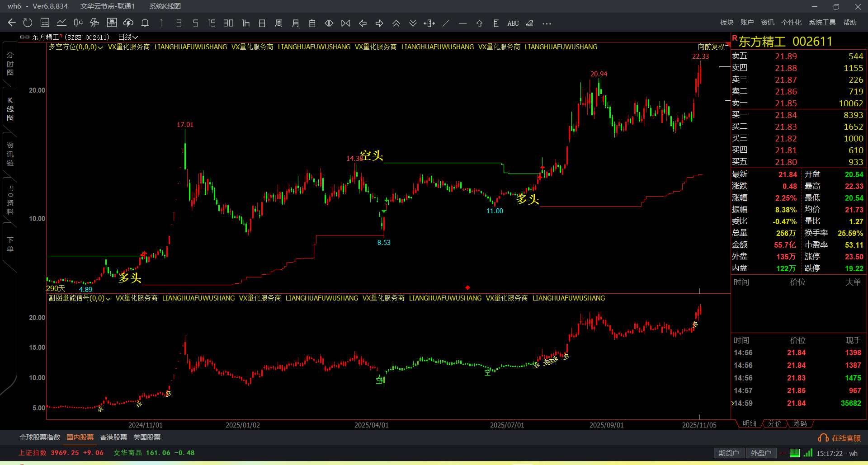The width and height of the screenshot is (868, 465).
Task: Switch to the intraday line chart icon
Action: 61,23
